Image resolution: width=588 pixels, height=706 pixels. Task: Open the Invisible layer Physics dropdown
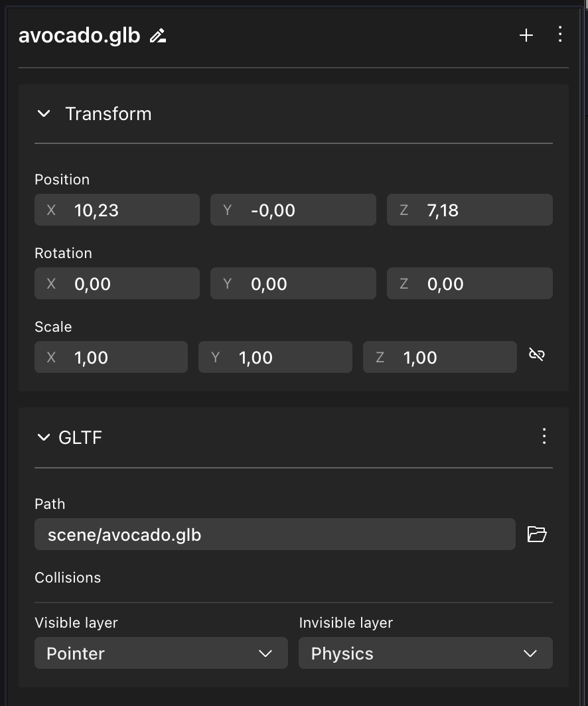coord(425,654)
